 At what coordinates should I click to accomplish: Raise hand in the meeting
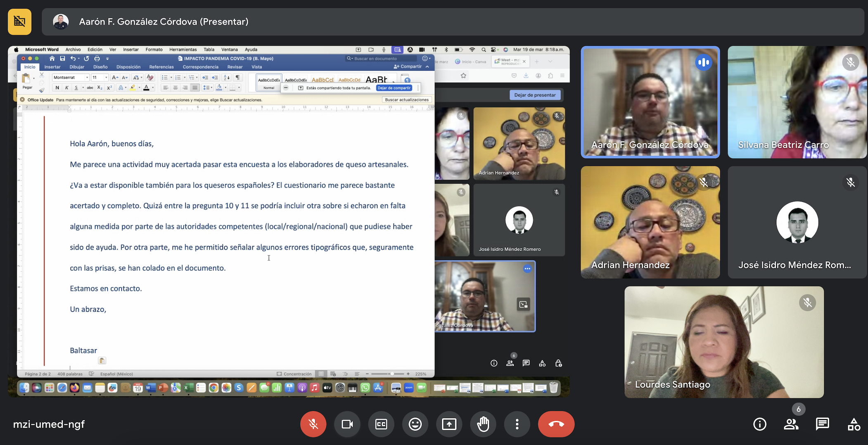pyautogui.click(x=483, y=424)
